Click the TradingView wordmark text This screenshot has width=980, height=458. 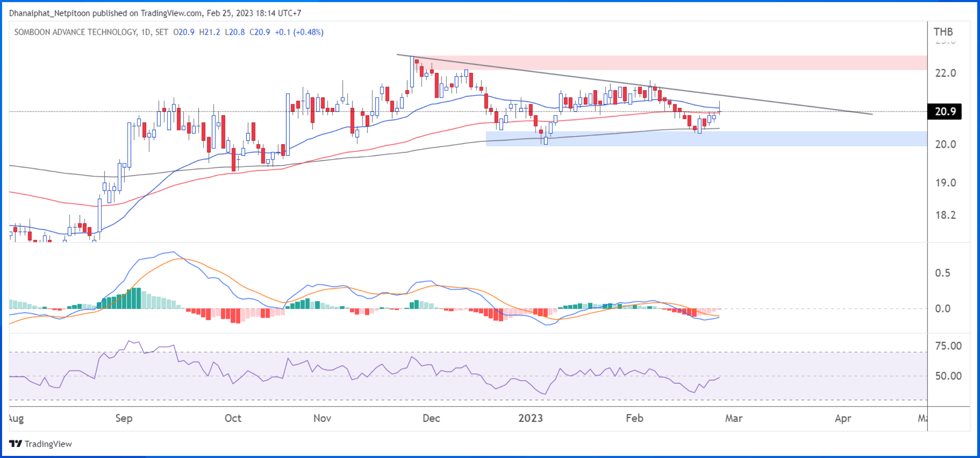[x=48, y=444]
